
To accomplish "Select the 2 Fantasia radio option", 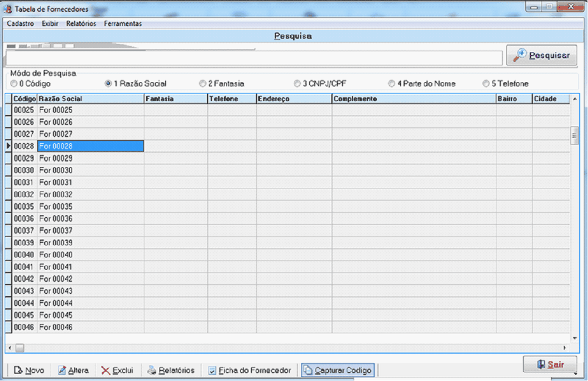I will [203, 84].
